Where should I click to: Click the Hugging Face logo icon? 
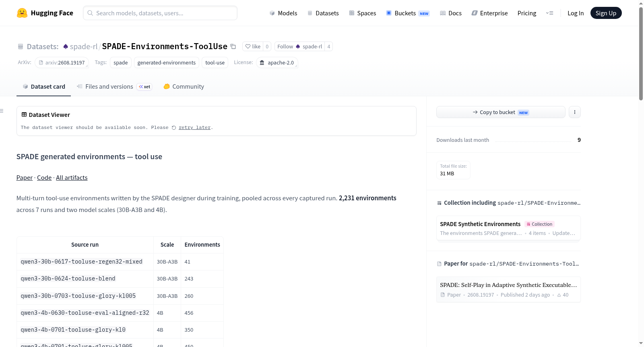coord(22,13)
